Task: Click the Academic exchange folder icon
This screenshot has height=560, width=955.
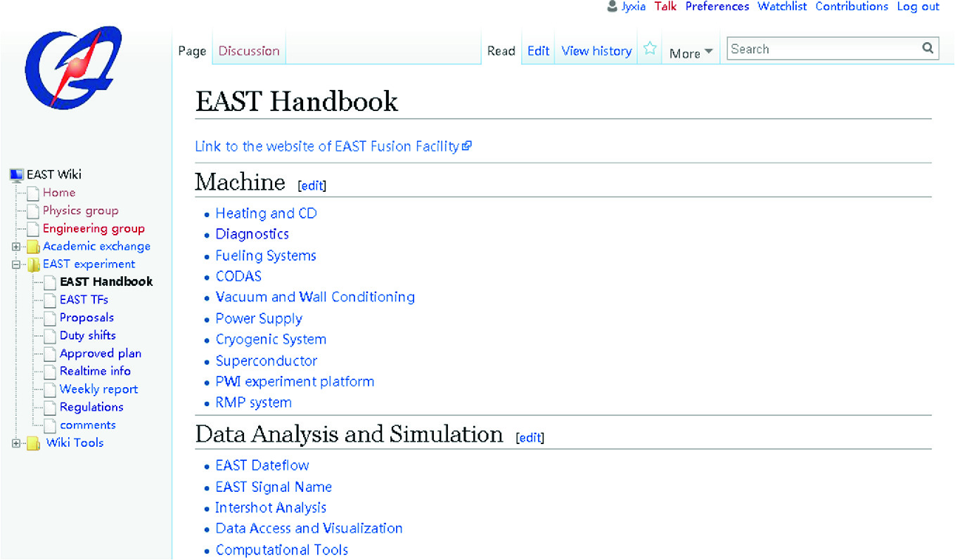Action: click(34, 247)
